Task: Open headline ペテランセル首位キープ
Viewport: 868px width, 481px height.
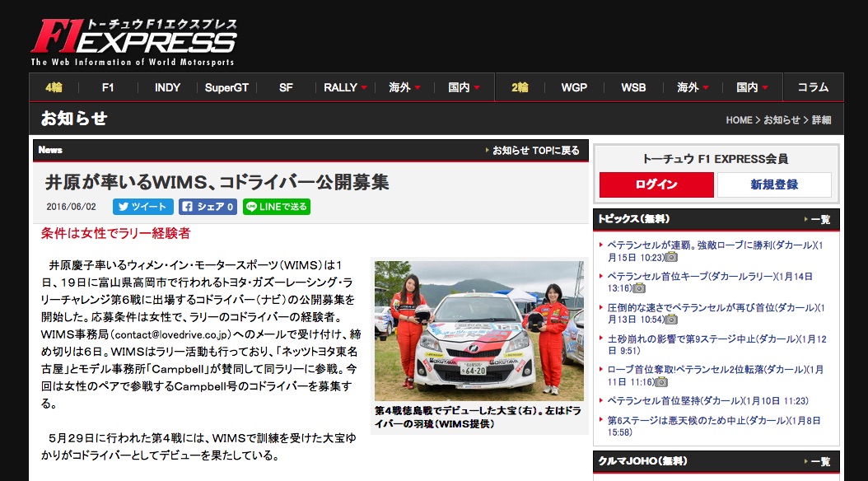Action: click(710, 282)
